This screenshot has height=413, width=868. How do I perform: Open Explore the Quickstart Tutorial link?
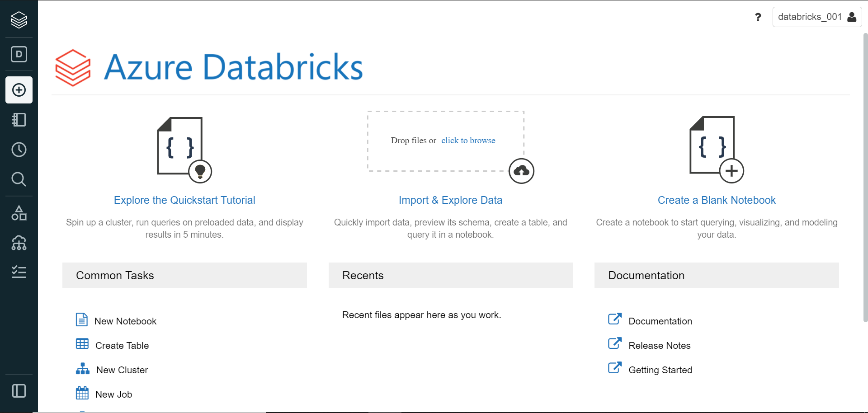184,200
